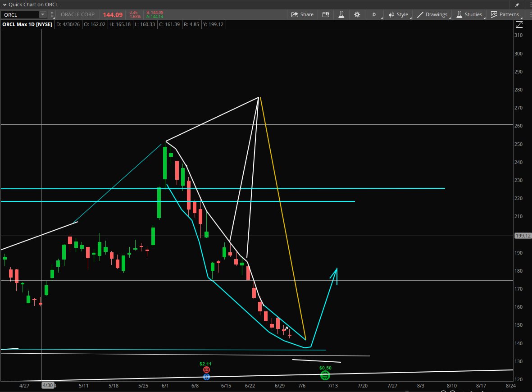Image resolution: width=532 pixels, height=392 pixels.
Task: Open the D timeframe dropdown
Action: point(375,14)
